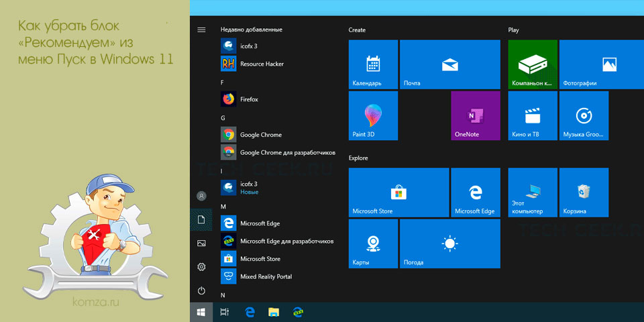644x322 pixels.
Task: Click the Недавно добавленные header
Action: pyautogui.click(x=252, y=30)
